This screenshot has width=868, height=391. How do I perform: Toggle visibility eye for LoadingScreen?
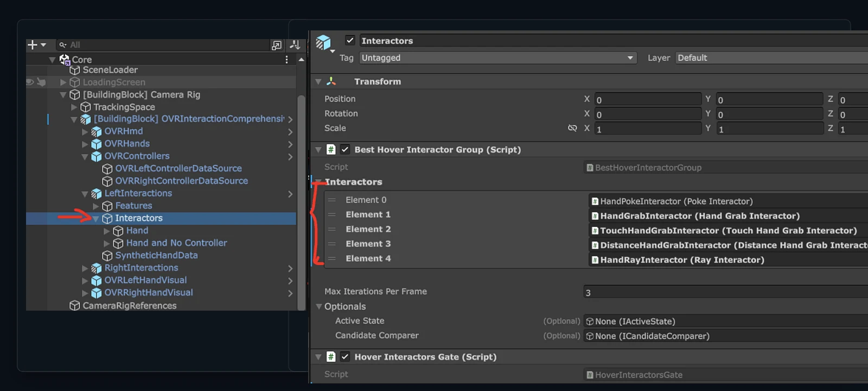coord(30,82)
